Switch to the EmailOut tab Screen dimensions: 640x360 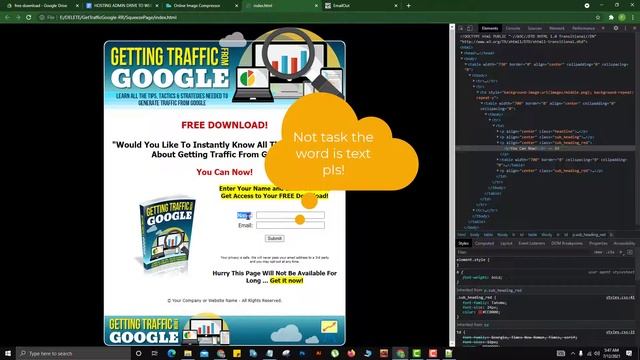coord(360,6)
